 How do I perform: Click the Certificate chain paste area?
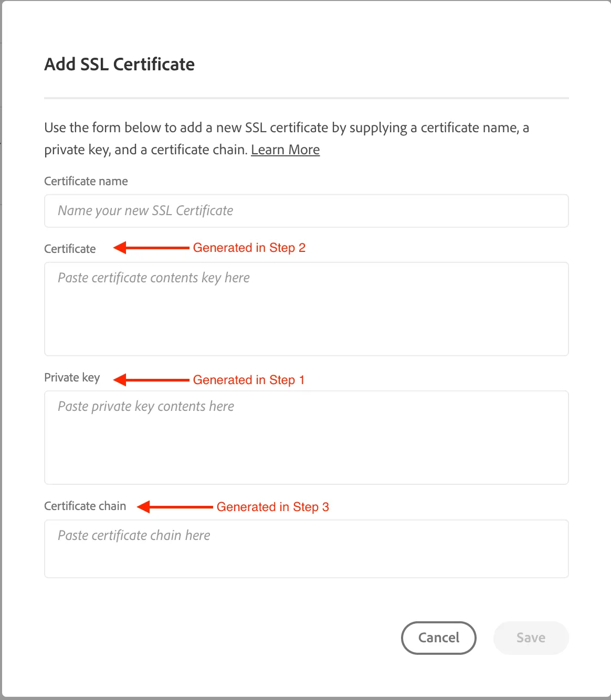[x=306, y=548]
